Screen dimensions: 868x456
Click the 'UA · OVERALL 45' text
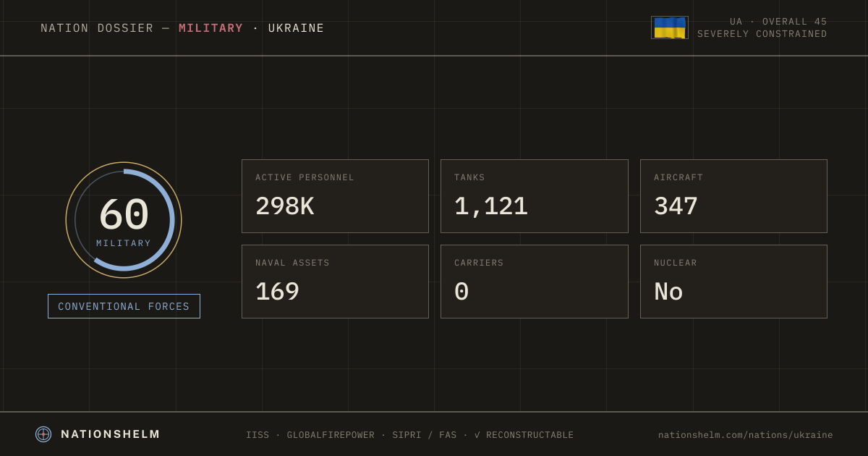click(x=778, y=22)
